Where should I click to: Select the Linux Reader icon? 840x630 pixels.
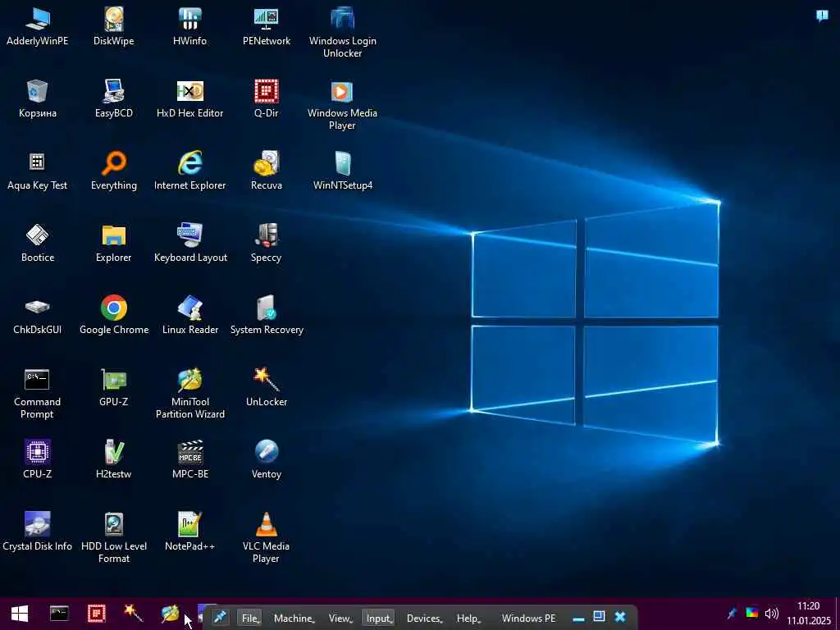[x=189, y=316]
